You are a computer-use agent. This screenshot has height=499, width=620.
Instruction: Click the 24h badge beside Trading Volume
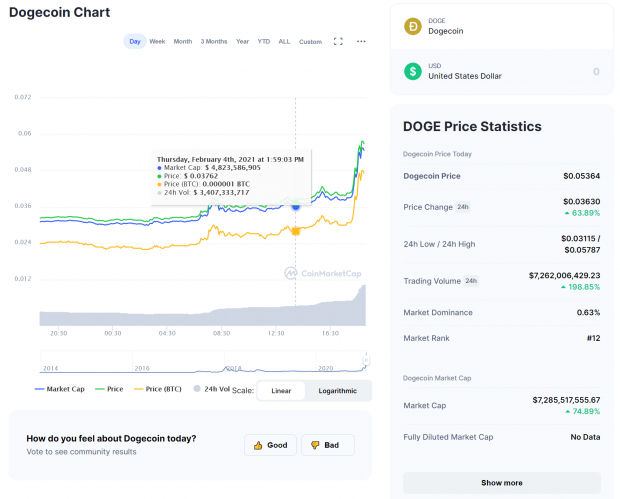pyautogui.click(x=471, y=281)
